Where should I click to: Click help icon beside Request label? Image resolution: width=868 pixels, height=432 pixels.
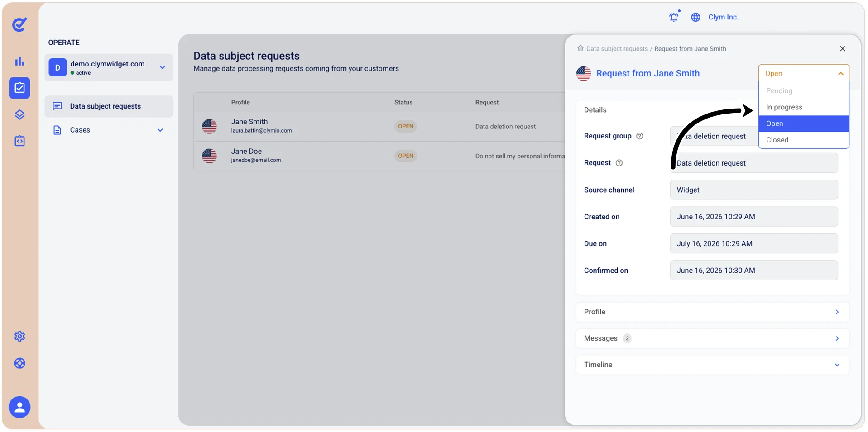tap(619, 163)
